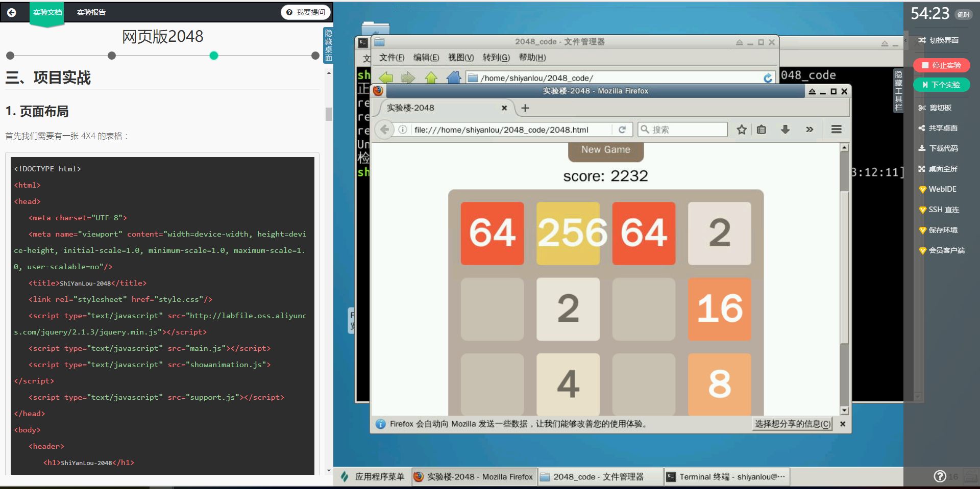The image size is (980, 489).
Task: Click the 下载代码 option
Action: (x=938, y=148)
